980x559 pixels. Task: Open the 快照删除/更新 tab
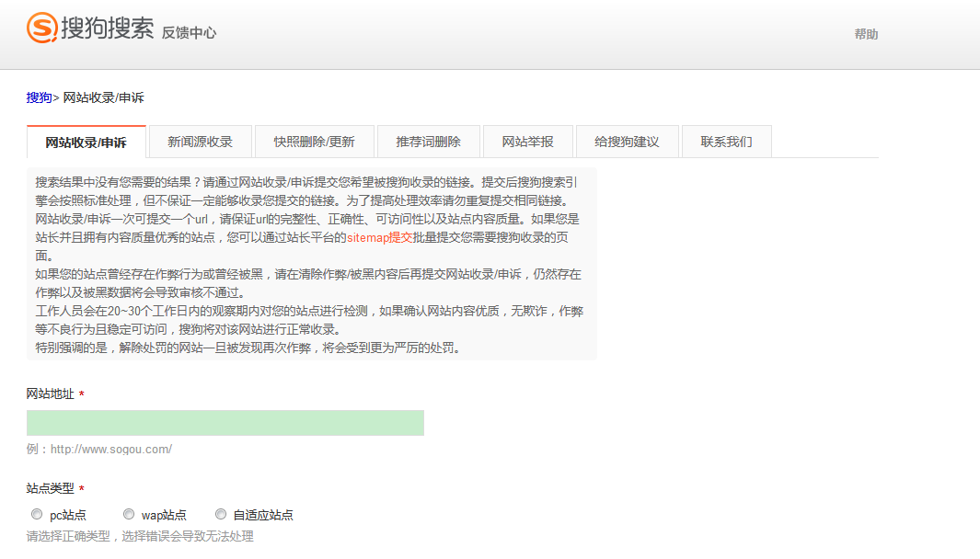coord(315,142)
